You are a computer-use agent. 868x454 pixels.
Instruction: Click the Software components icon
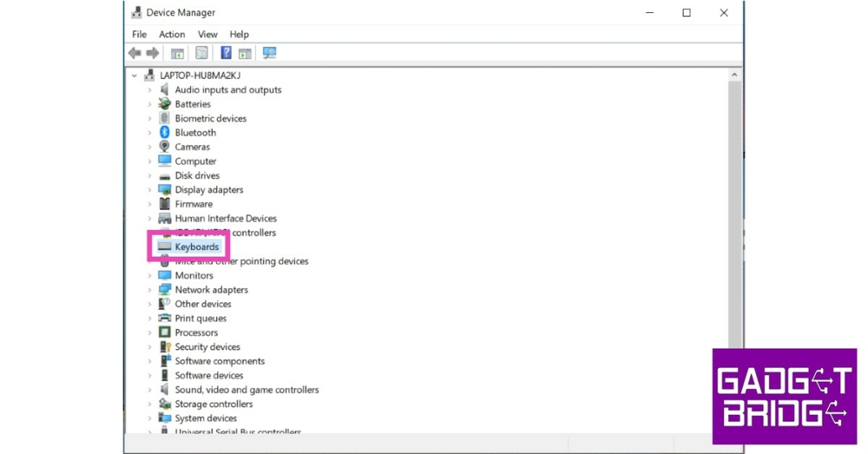point(164,361)
